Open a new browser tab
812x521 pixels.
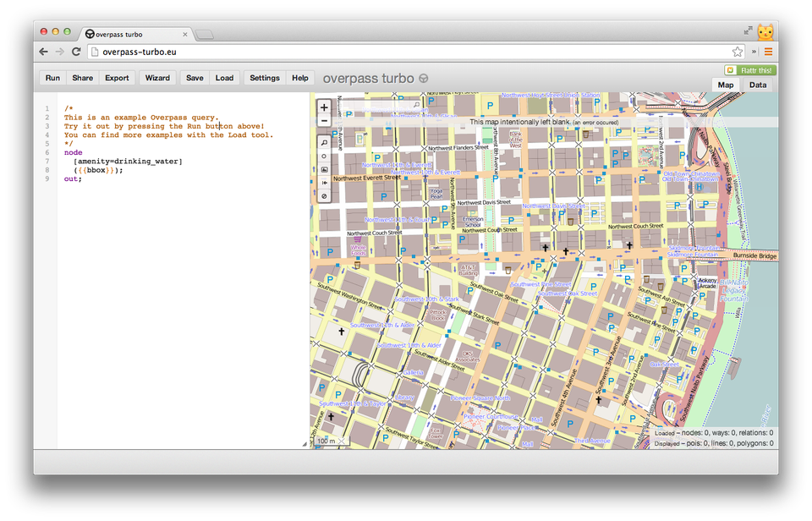click(205, 35)
